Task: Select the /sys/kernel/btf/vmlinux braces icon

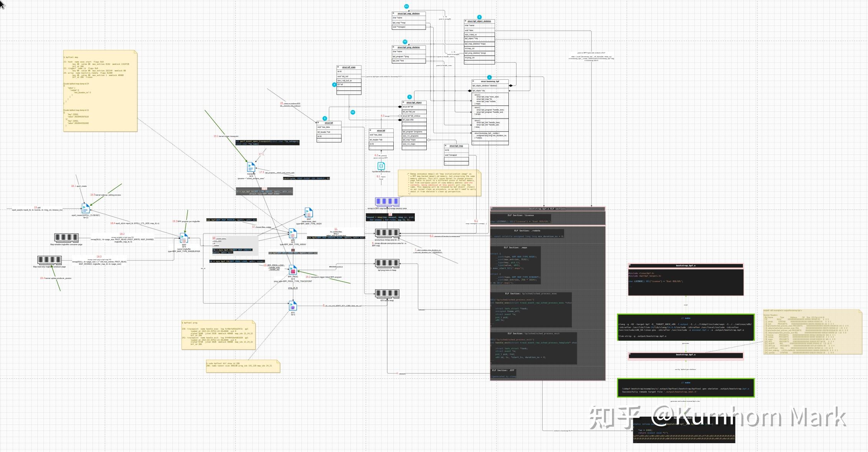Action: [381, 166]
